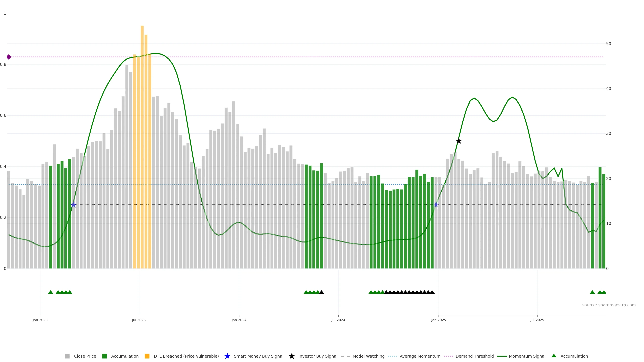Click the purple diamond Demand Threshold marker
644x362 pixels.
(x=9, y=57)
